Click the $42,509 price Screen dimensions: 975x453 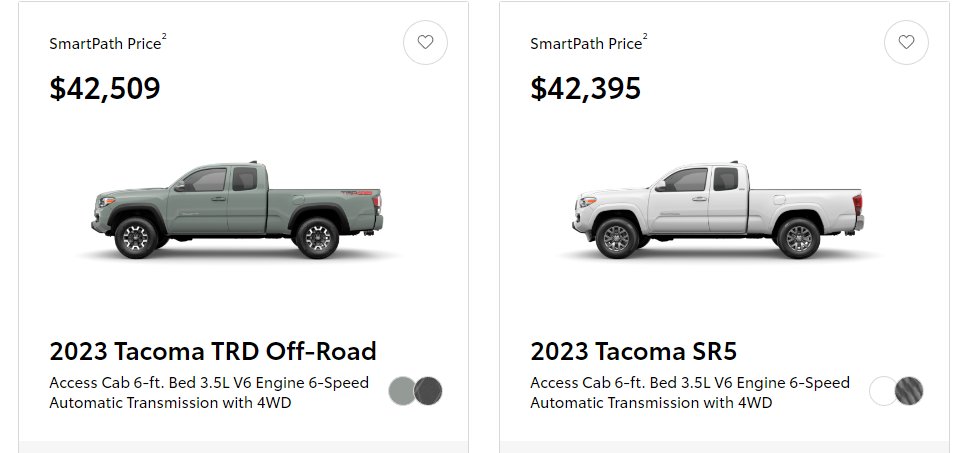point(105,88)
